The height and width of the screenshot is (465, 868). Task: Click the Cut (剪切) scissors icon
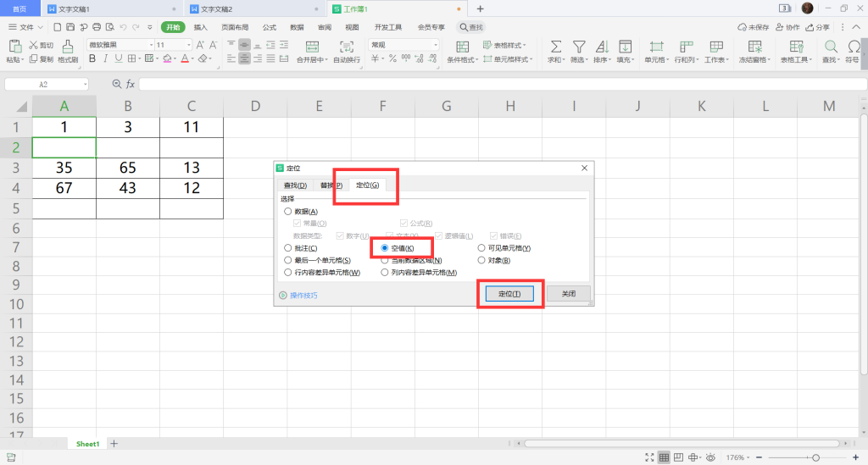34,45
